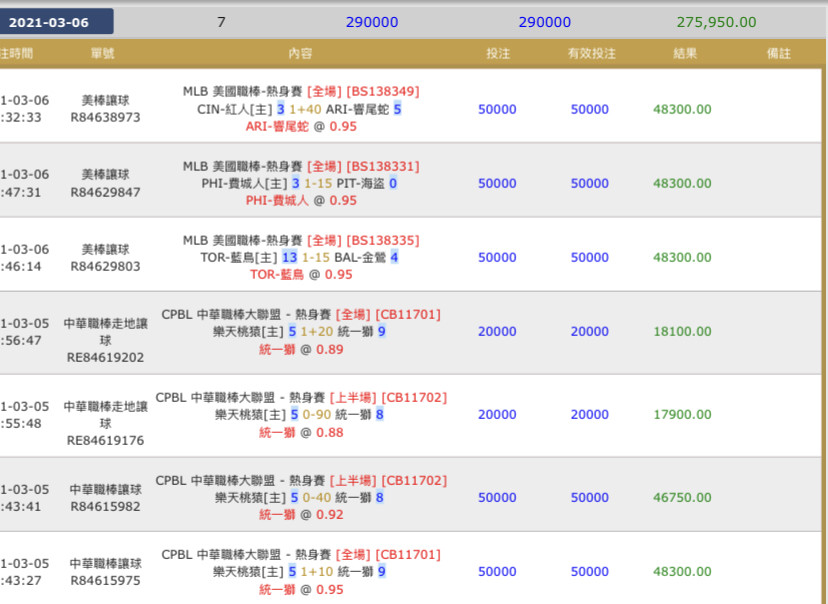Click the 有效投注 column header
The width and height of the screenshot is (828, 604).
[591, 53]
